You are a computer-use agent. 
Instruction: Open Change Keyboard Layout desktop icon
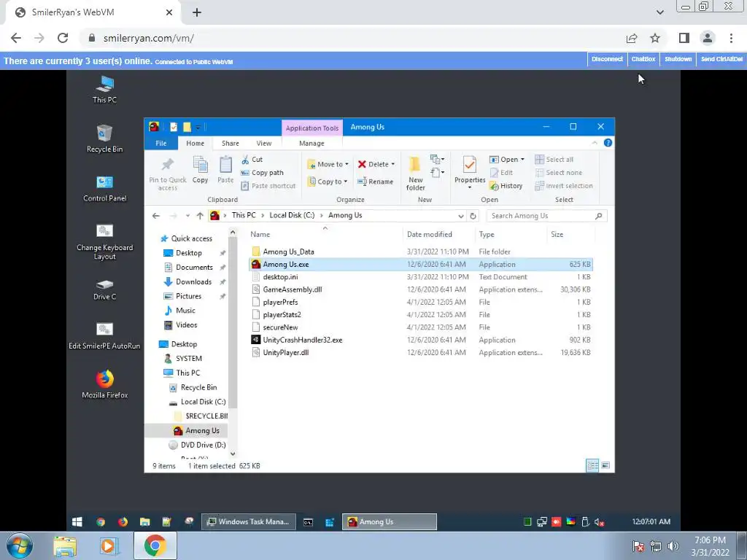[104, 241]
